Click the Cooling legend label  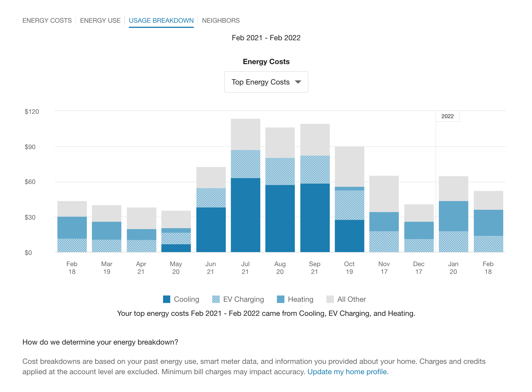point(186,299)
